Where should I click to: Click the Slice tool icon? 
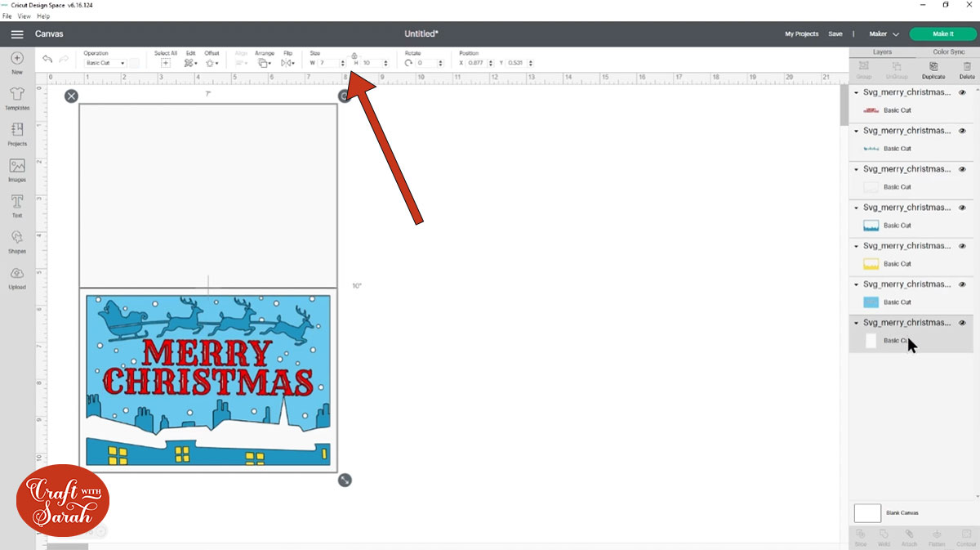pos(861,534)
